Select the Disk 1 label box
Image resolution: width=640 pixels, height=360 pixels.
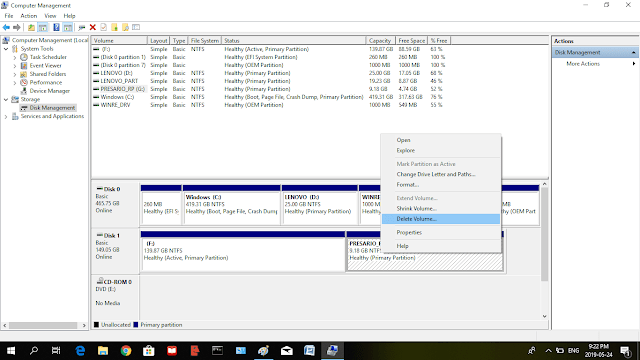(x=115, y=251)
